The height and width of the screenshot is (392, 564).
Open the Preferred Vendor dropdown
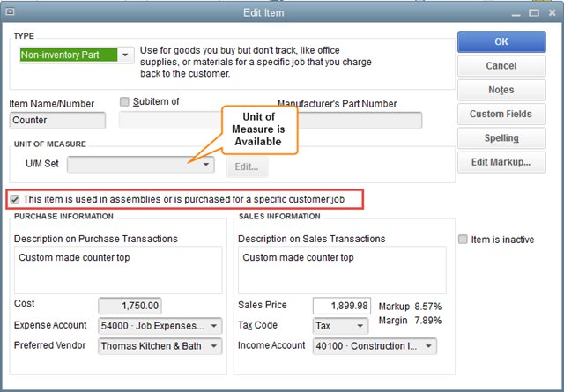coord(216,346)
